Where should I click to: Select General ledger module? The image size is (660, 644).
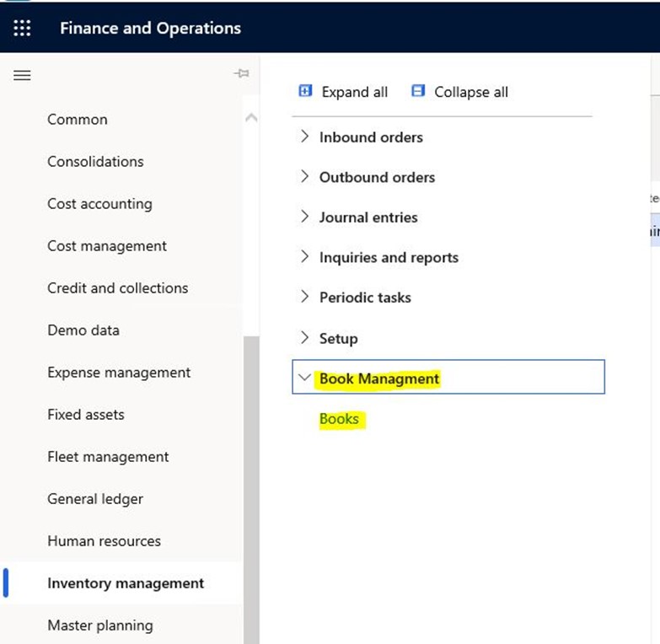click(x=94, y=499)
